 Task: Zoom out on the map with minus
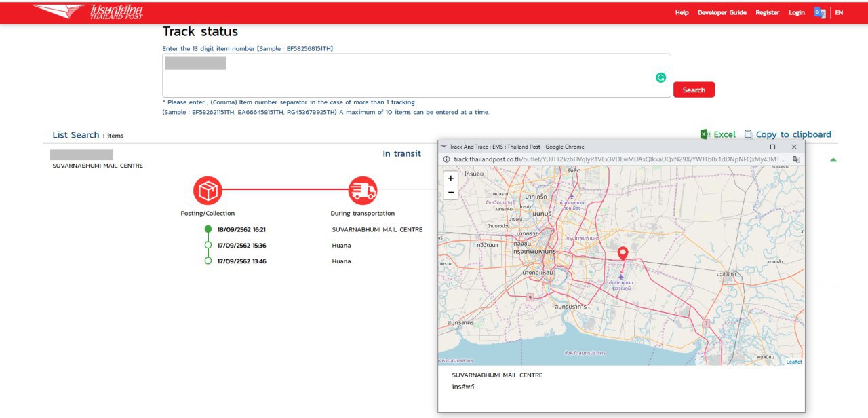[451, 193]
